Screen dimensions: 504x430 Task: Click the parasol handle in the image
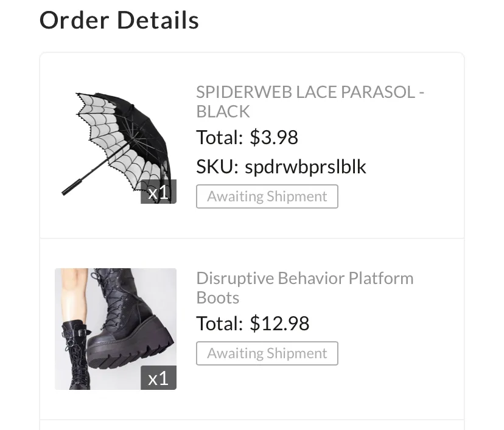click(x=72, y=187)
